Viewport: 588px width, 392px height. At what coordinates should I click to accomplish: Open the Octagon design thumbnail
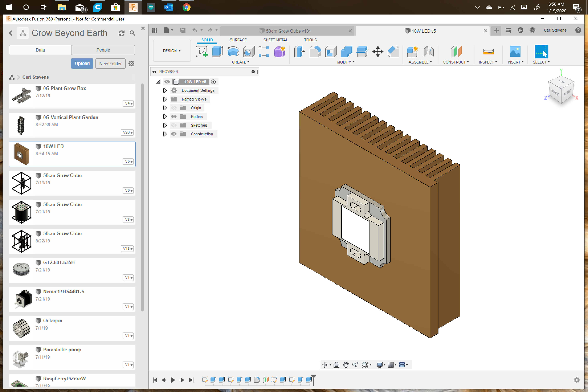tap(21, 328)
